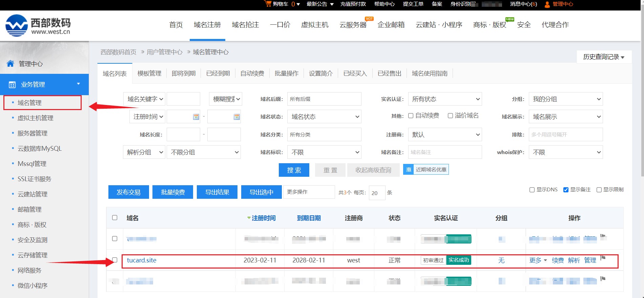Select the tucard.site row checkbox
644x298 pixels.
(115, 260)
